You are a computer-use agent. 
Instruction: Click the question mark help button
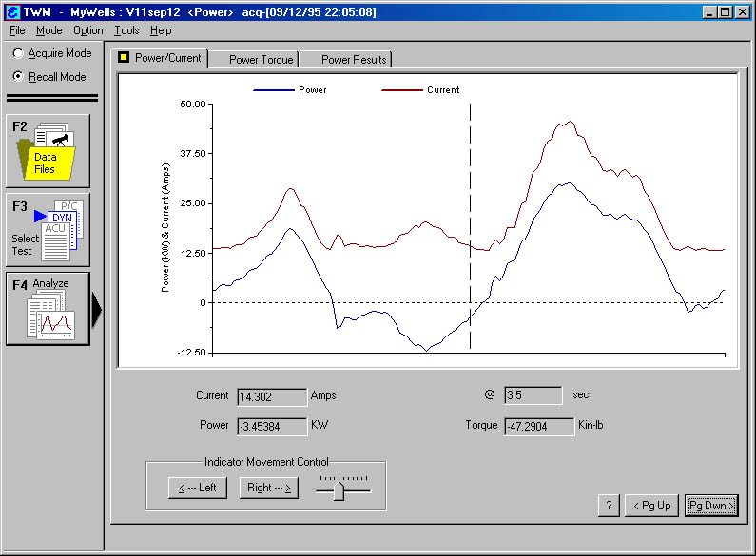coord(610,506)
